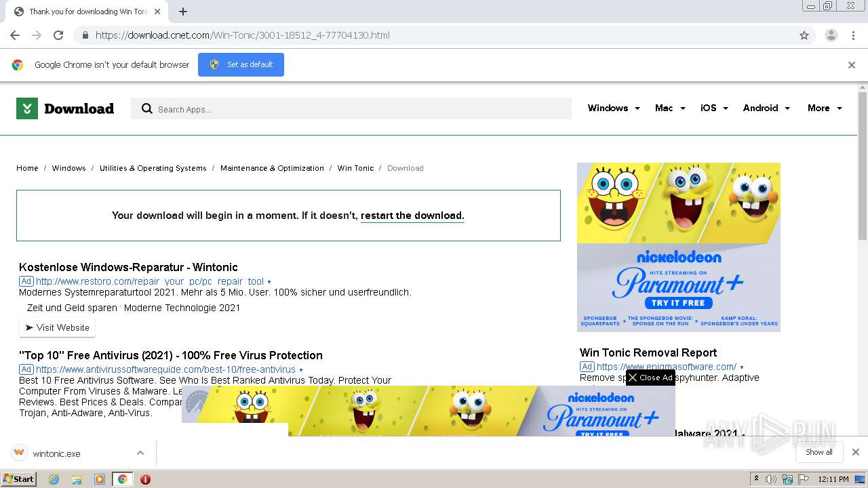Click the page vertical scrollbar

(x=862, y=166)
